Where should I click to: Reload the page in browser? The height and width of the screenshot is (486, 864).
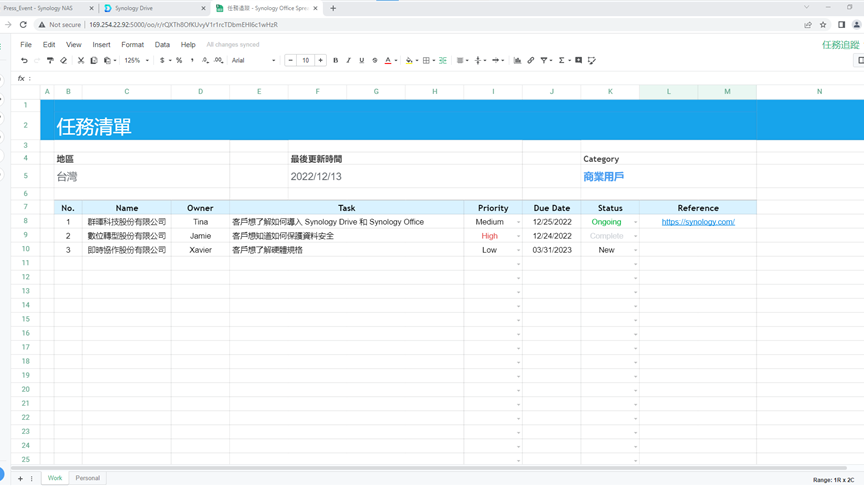[x=23, y=24]
